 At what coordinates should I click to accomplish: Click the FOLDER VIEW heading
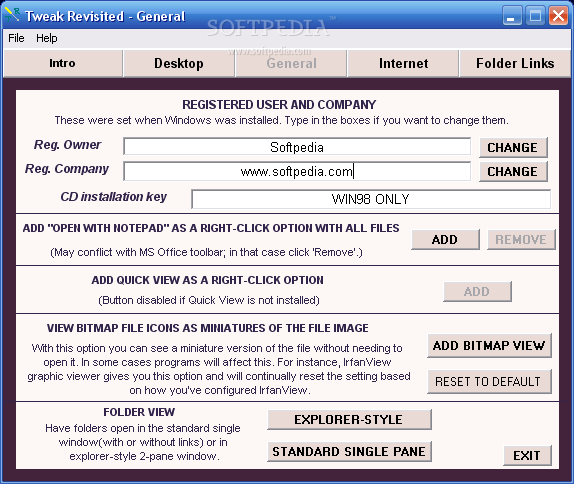(x=139, y=412)
